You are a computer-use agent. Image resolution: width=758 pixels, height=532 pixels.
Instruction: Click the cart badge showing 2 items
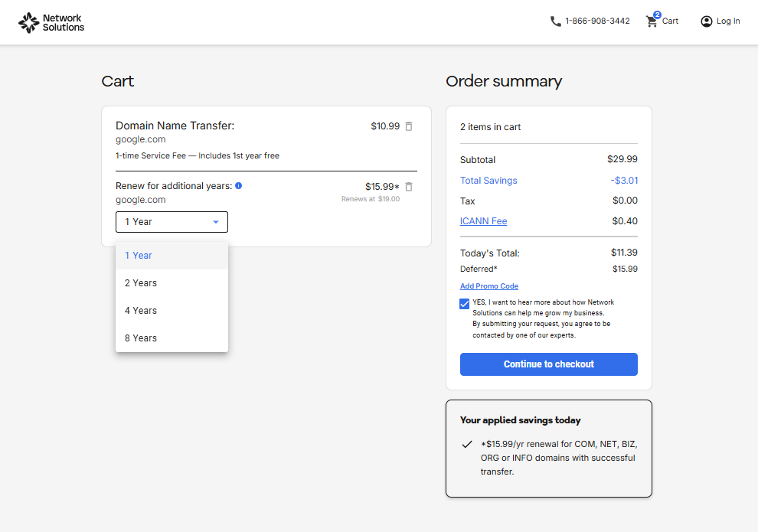click(x=658, y=14)
